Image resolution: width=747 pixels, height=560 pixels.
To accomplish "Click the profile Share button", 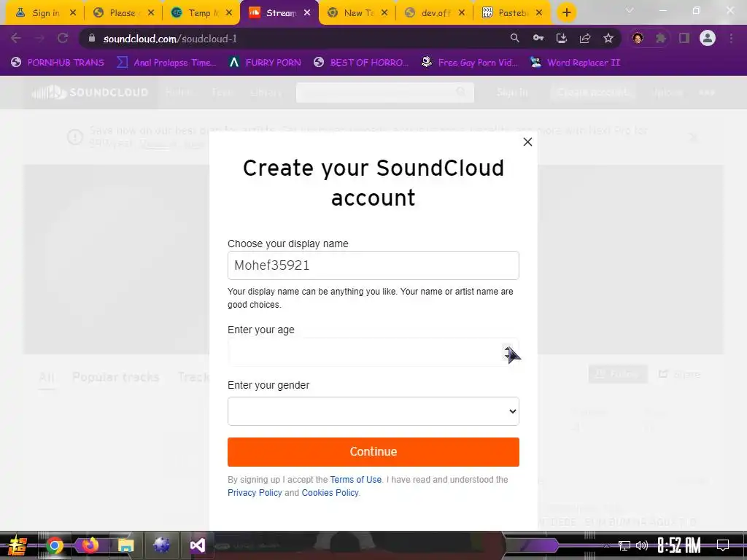I will (x=679, y=374).
